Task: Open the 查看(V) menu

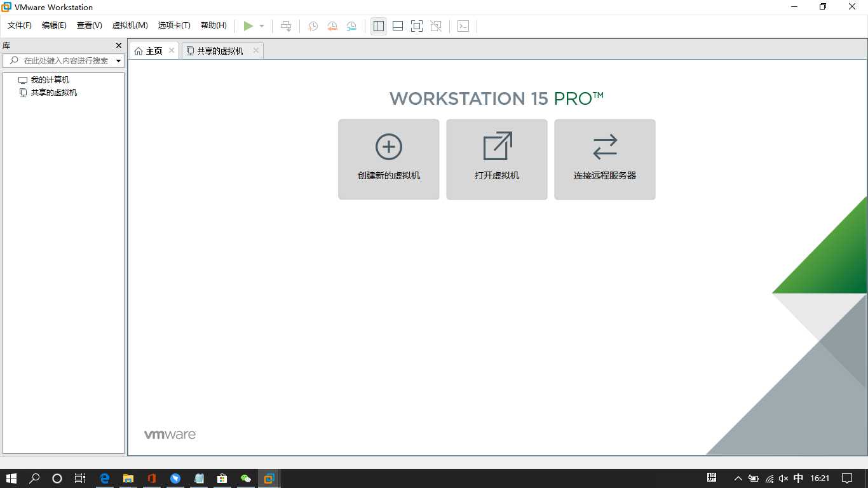Action: [x=90, y=25]
